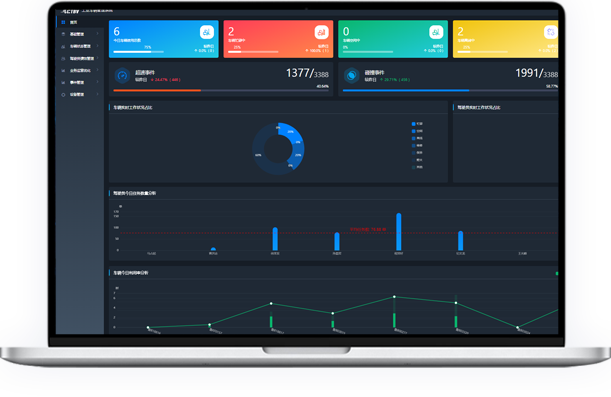
Task: Click the blue progress bar under 1991/3388
Action: point(406,90)
